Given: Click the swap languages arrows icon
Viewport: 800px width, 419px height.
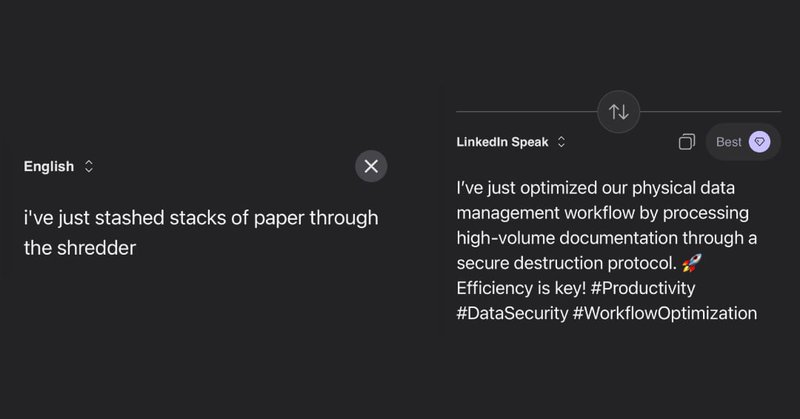Looking at the screenshot, I should coord(619,112).
